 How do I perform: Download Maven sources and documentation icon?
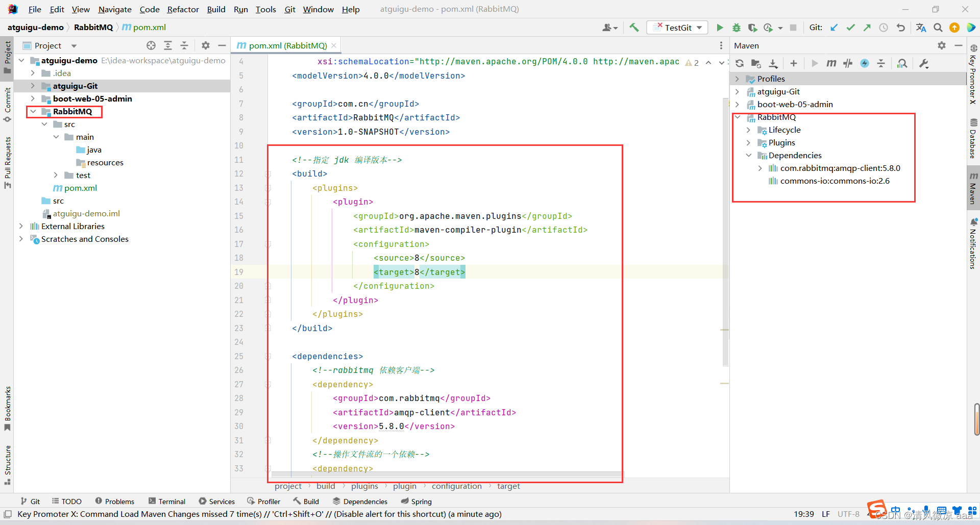tap(773, 63)
